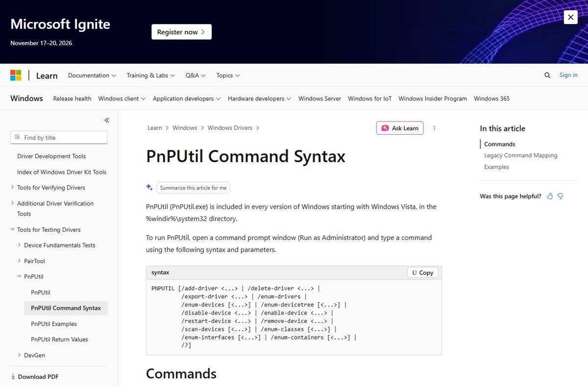Screen dimensions: 588x387
Task: Open the more actions ellipsis menu
Action: (434, 128)
